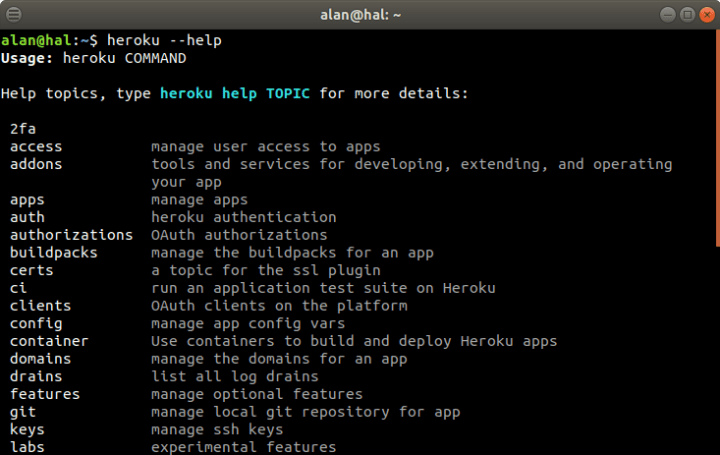This screenshot has height=455, width=720.
Task: Click the 'container' topic name
Action: tap(49, 341)
